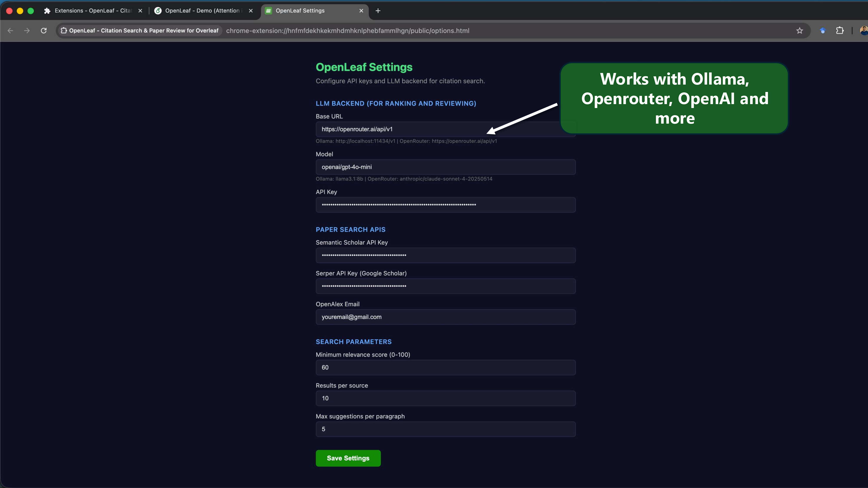Edit the Model field with openai/gpt-4o-mini
This screenshot has height=488, width=868.
click(x=445, y=167)
